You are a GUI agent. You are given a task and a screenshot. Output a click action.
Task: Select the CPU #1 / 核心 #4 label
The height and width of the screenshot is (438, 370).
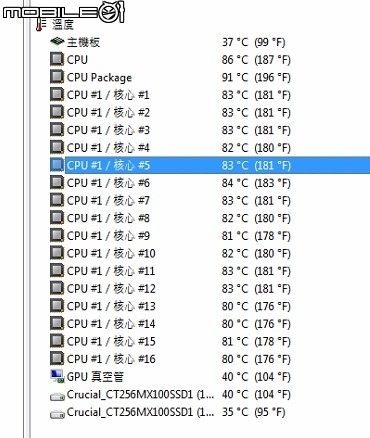[108, 148]
